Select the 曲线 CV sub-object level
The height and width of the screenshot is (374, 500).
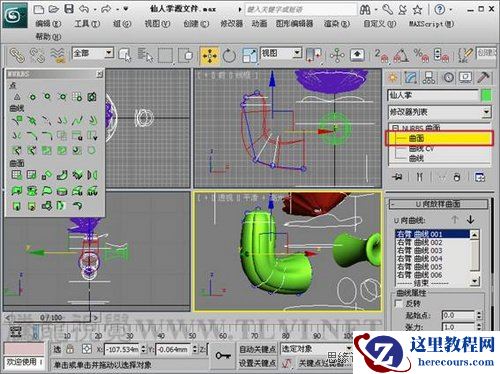421,149
